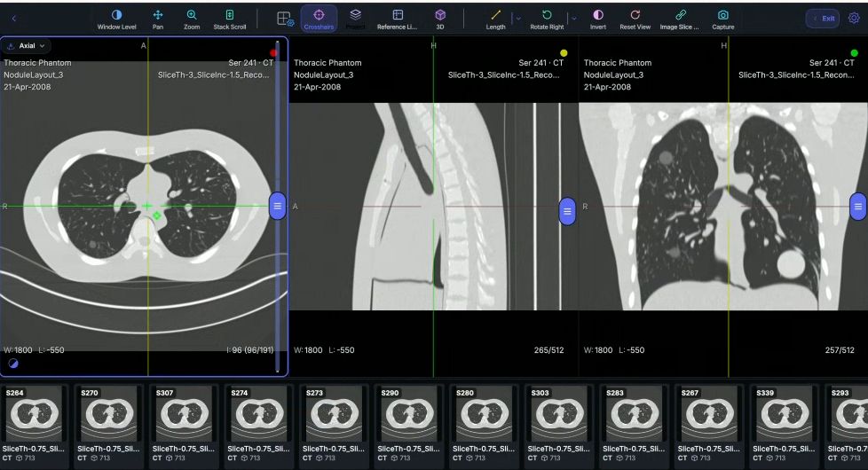Open the 3D view tool
The width and height of the screenshot is (868, 470).
point(440,20)
